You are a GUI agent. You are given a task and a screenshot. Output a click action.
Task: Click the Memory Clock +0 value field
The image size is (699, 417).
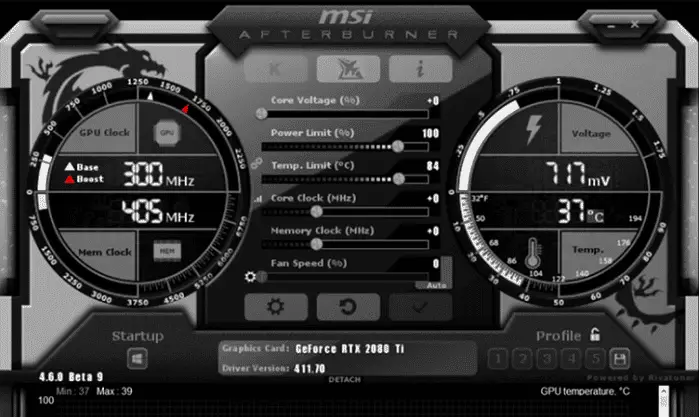coord(433,231)
